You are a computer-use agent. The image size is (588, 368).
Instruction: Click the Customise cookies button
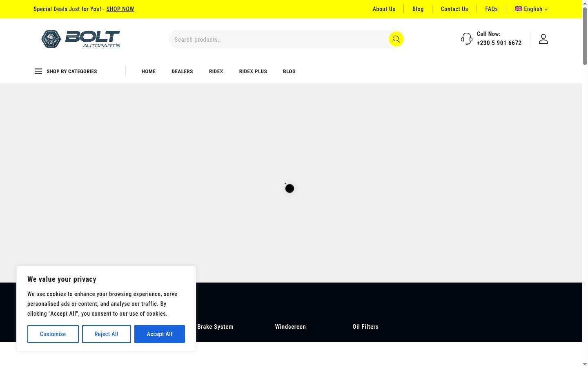53,334
